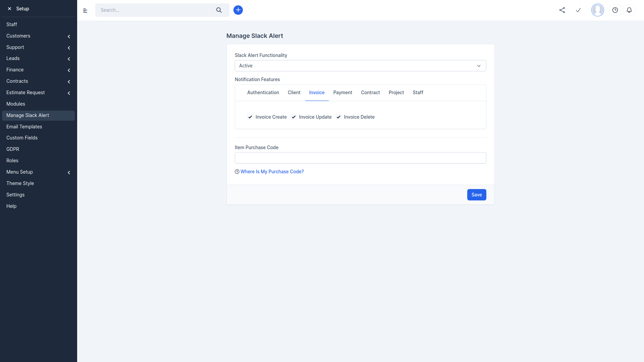Click the share icon in top bar

coord(562,10)
